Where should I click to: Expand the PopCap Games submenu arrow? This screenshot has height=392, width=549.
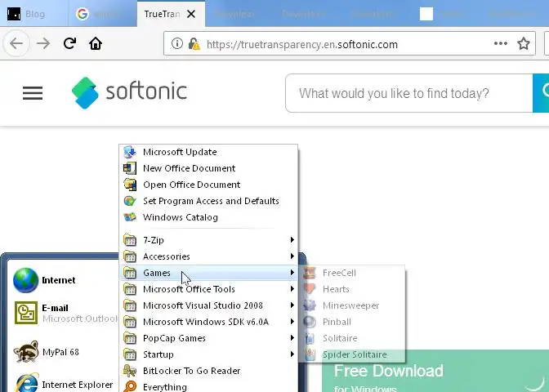(292, 338)
